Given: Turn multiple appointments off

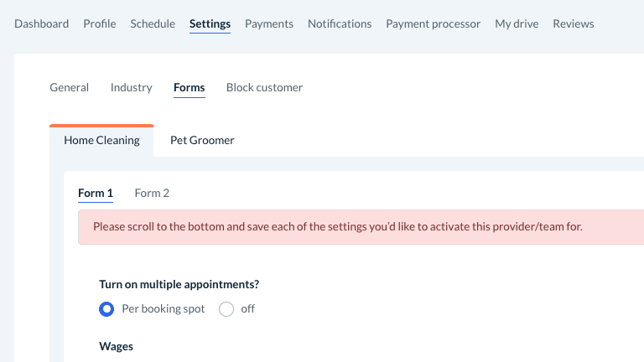Looking at the screenshot, I should (226, 309).
